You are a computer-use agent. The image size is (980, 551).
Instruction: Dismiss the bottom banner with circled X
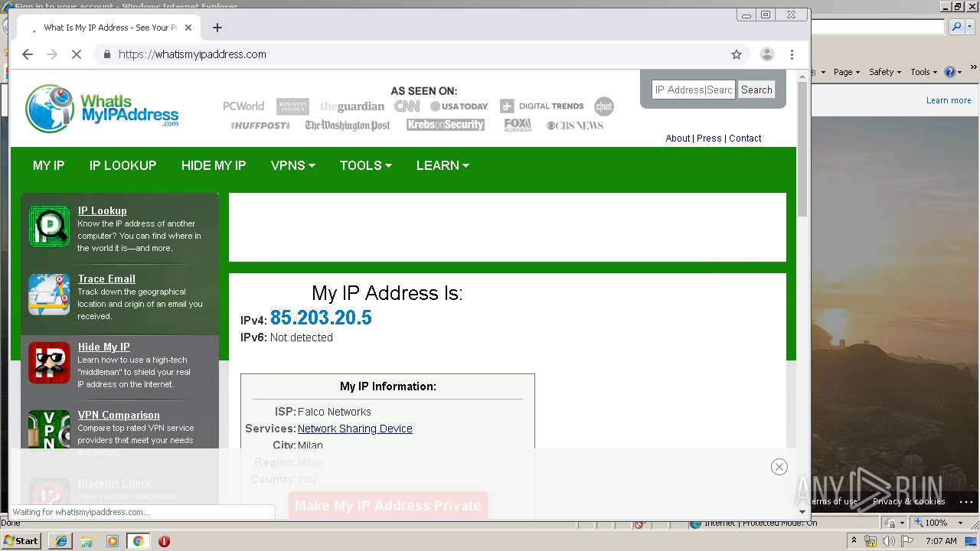point(779,467)
